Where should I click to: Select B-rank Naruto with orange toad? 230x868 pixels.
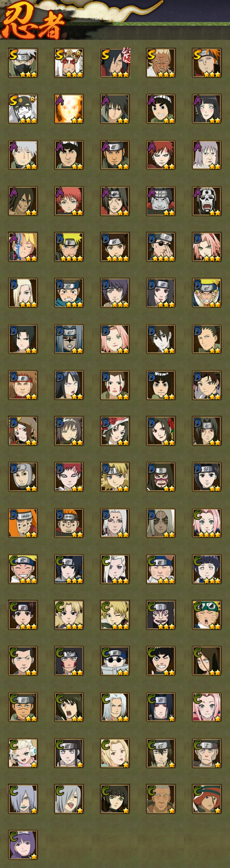point(207,293)
